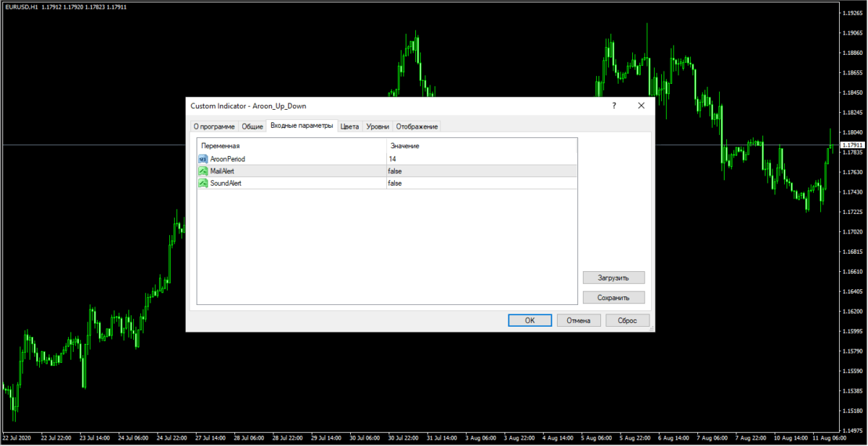
Task: Reset parameters with the Сброс button
Action: (x=628, y=320)
